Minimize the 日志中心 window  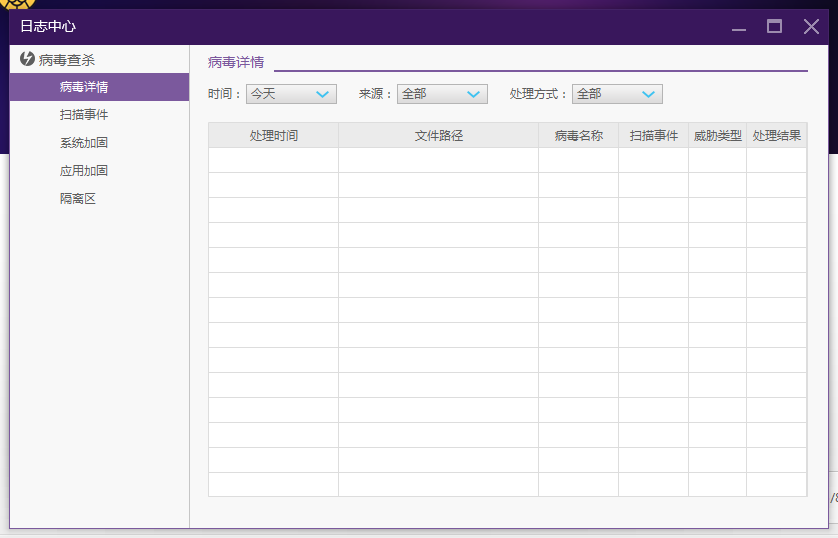739,27
